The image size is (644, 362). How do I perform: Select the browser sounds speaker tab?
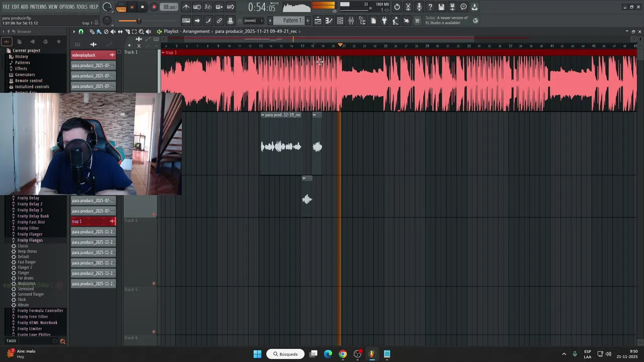pyautogui.click(x=32, y=42)
